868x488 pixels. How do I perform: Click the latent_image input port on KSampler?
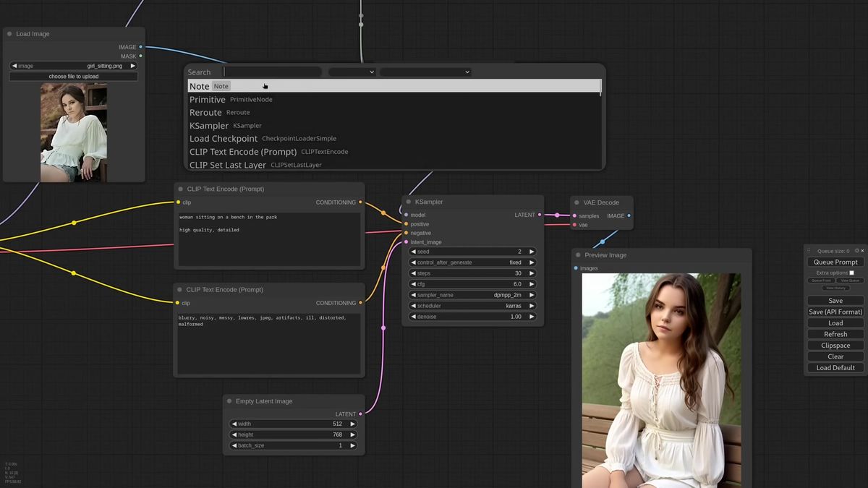(407, 242)
